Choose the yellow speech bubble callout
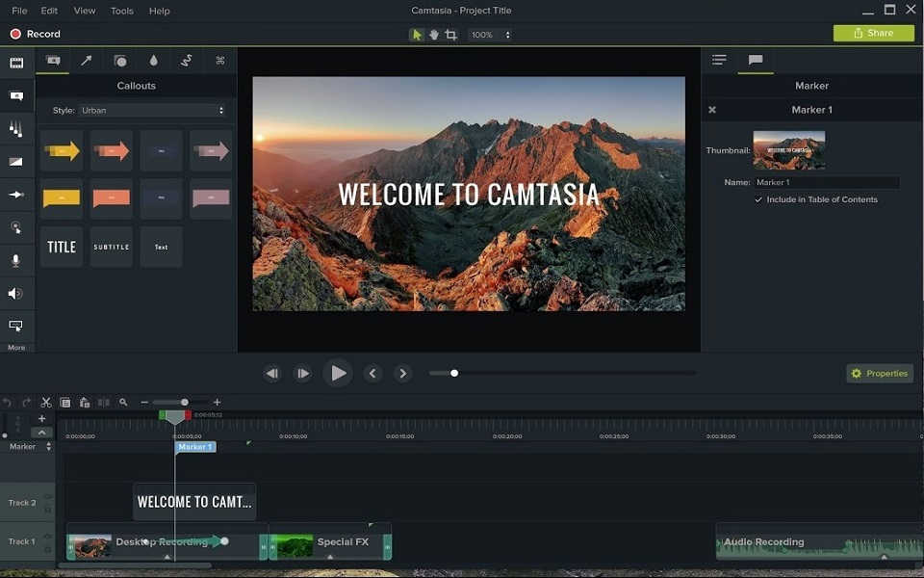The height and width of the screenshot is (578, 924). point(62,198)
